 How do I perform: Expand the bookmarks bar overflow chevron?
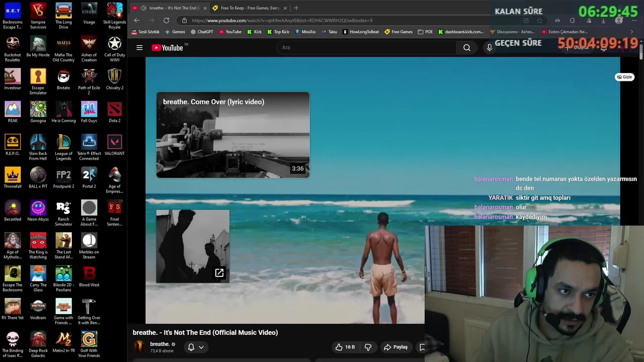pos(632,32)
